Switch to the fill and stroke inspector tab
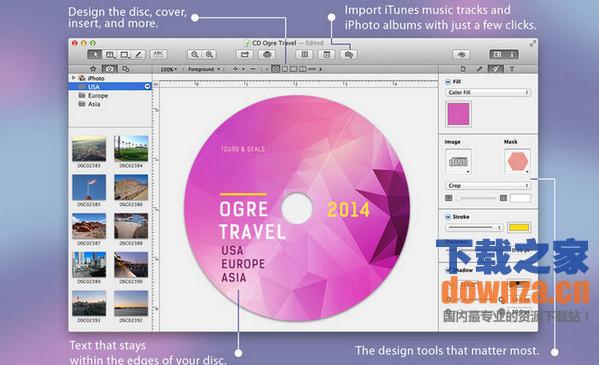The width and height of the screenshot is (599, 365). point(495,69)
